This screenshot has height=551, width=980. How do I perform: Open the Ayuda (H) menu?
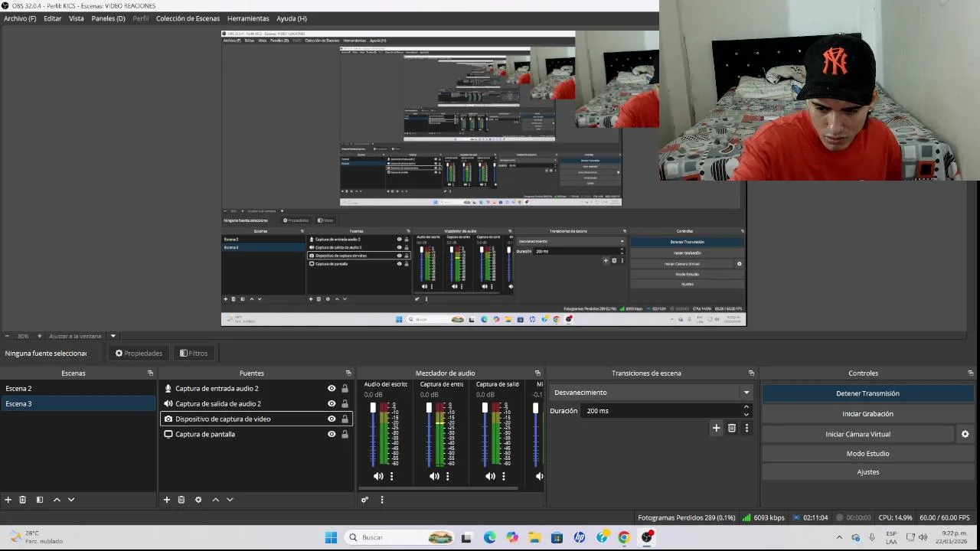pyautogui.click(x=292, y=18)
